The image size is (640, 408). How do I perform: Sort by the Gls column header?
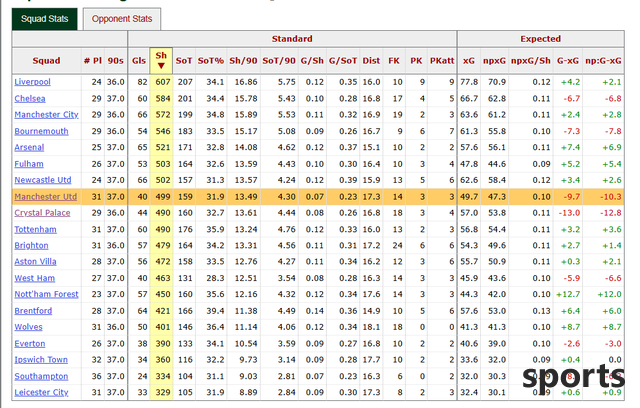point(139,60)
